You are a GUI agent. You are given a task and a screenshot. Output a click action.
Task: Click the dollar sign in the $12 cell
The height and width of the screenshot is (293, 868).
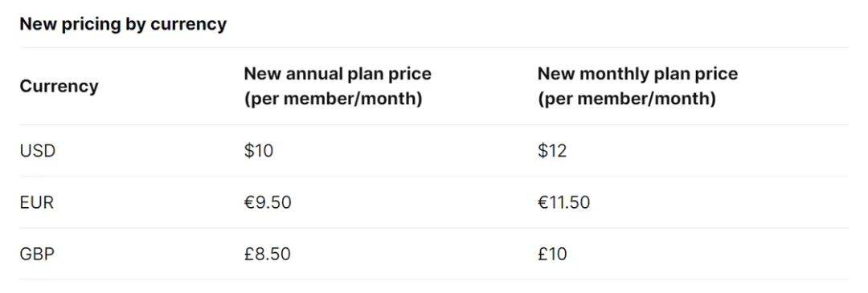542,151
